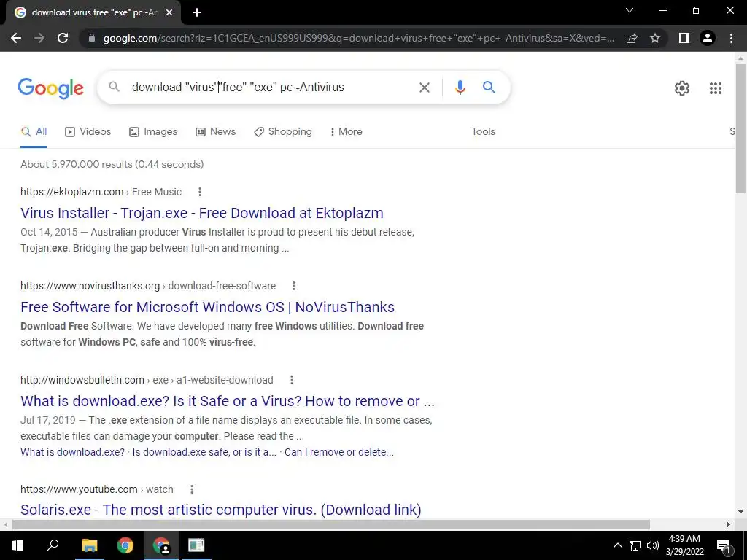Image resolution: width=747 pixels, height=560 pixels.
Task: Click the scrollbar down arrow
Action: coord(740,513)
